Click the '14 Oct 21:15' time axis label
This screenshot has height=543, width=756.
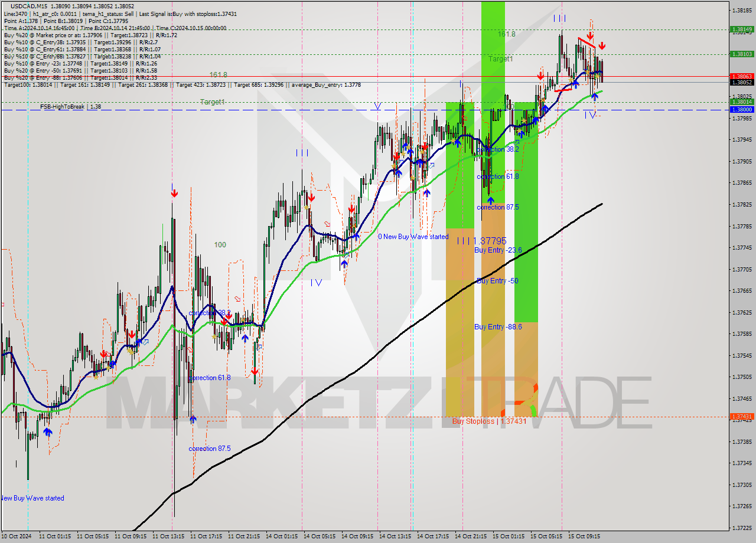point(471,537)
